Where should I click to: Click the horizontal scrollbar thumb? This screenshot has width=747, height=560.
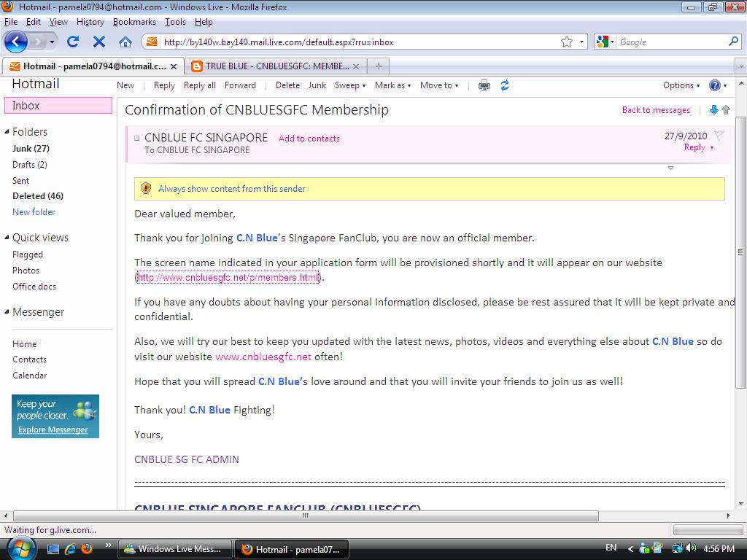click(x=306, y=516)
